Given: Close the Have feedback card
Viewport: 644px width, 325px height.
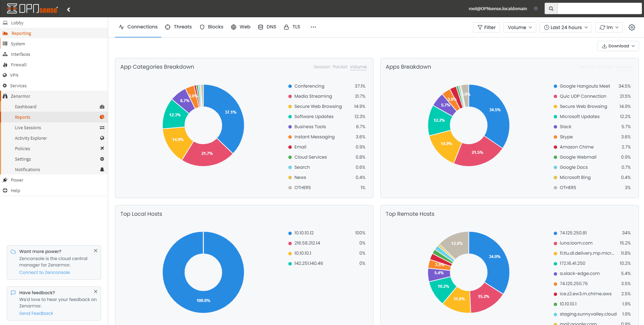Looking at the screenshot, I should [x=96, y=292].
